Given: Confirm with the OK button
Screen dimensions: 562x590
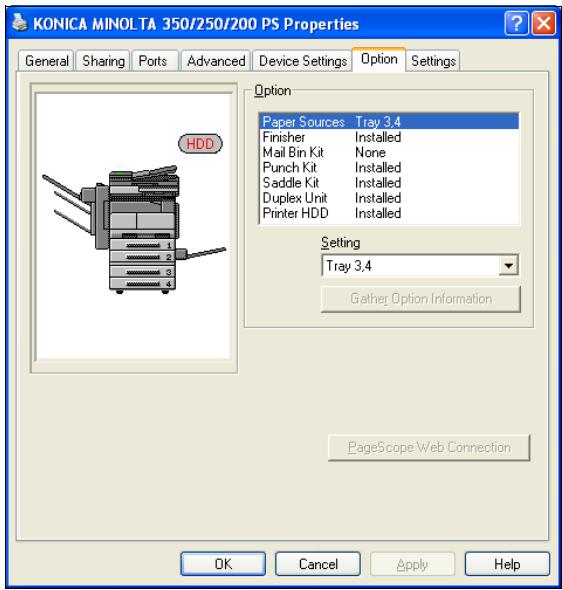Looking at the screenshot, I should (223, 564).
